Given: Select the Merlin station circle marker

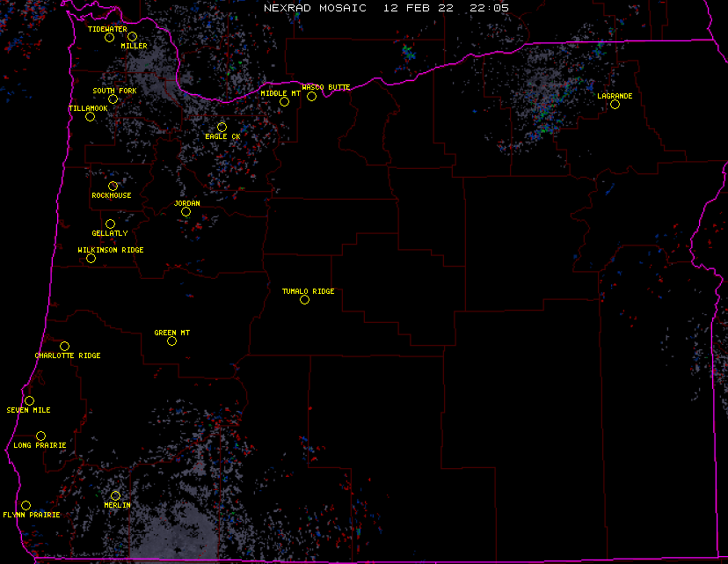Looking at the screenshot, I should (x=115, y=495).
